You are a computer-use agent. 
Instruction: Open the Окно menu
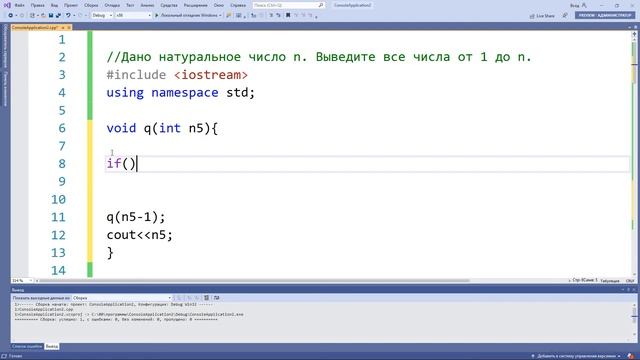click(x=218, y=5)
